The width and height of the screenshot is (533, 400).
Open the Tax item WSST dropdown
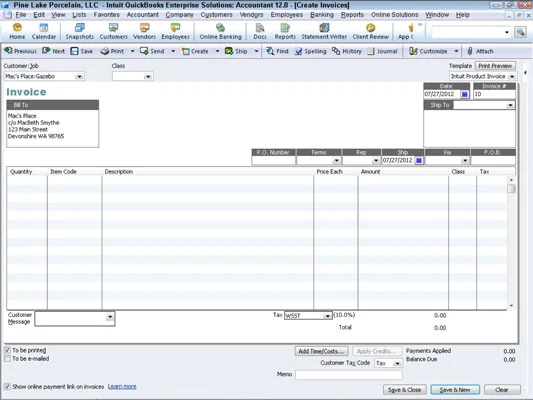tap(327, 316)
